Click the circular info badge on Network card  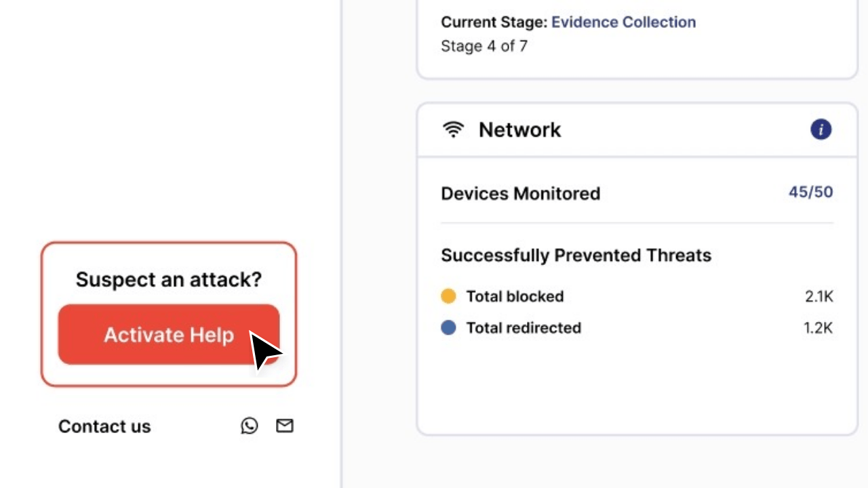[821, 129]
